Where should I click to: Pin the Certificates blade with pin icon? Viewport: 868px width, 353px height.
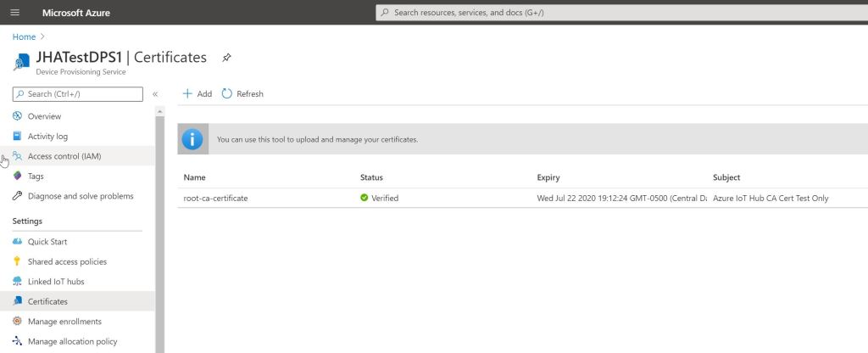tap(226, 58)
